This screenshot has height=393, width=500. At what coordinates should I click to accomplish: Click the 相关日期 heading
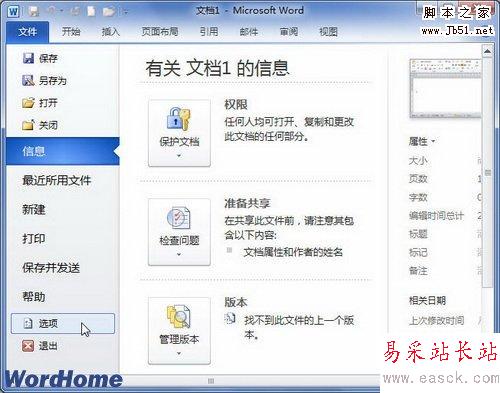427,301
